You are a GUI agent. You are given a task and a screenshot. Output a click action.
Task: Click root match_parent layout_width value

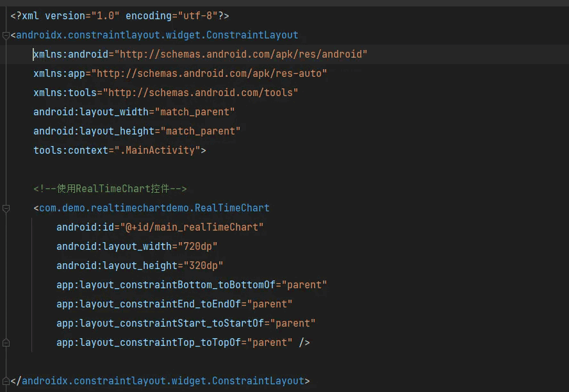(x=195, y=112)
